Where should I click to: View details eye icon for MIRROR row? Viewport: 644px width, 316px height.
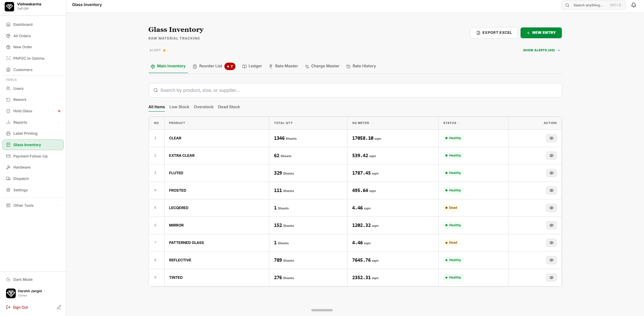pos(551,225)
